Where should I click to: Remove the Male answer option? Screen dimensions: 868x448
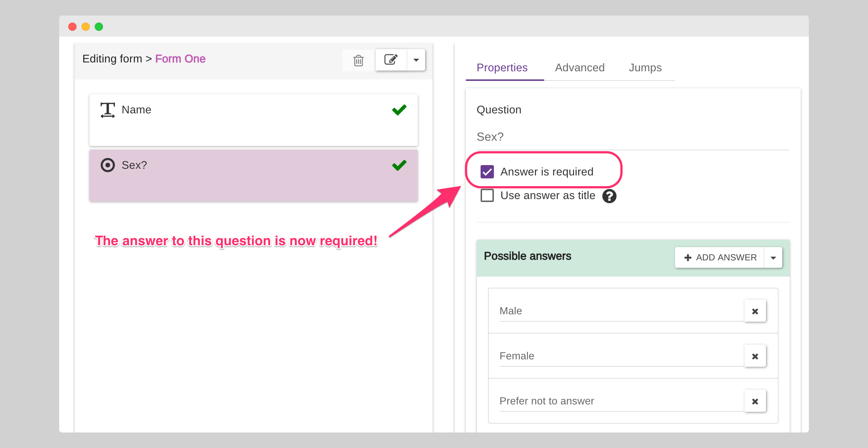[x=755, y=311]
